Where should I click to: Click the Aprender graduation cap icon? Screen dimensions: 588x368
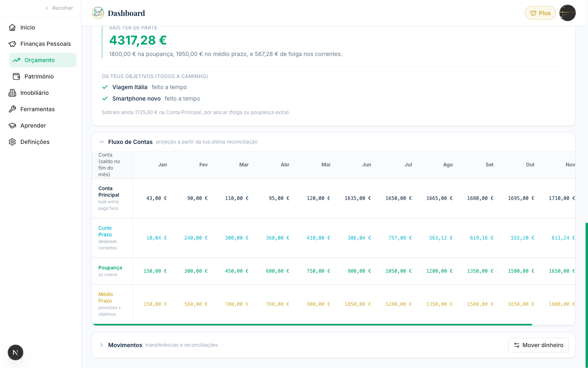(x=12, y=126)
